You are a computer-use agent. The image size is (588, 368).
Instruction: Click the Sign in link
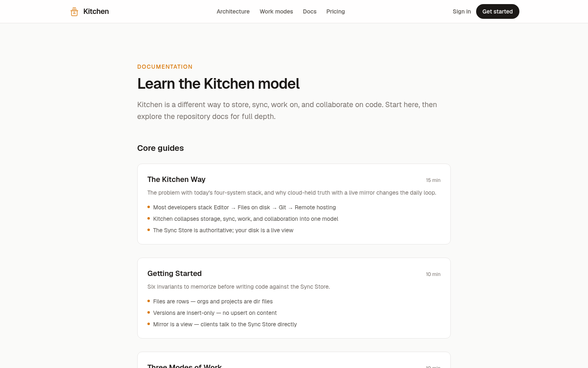[462, 11]
